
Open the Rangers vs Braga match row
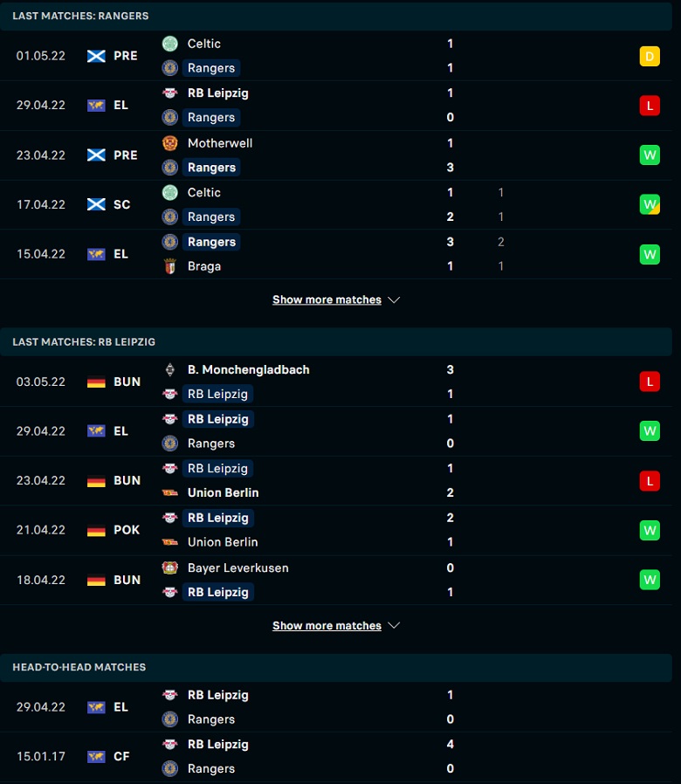pos(336,255)
